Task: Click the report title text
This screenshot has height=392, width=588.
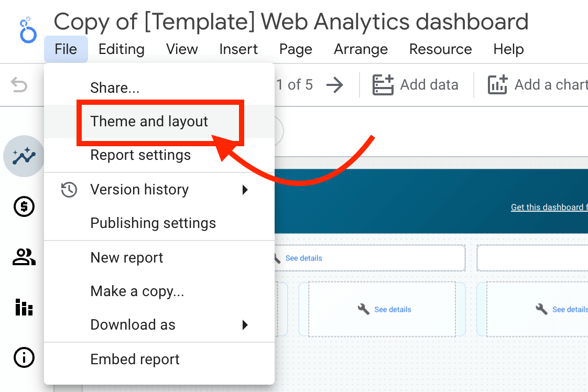Action: coord(291,21)
